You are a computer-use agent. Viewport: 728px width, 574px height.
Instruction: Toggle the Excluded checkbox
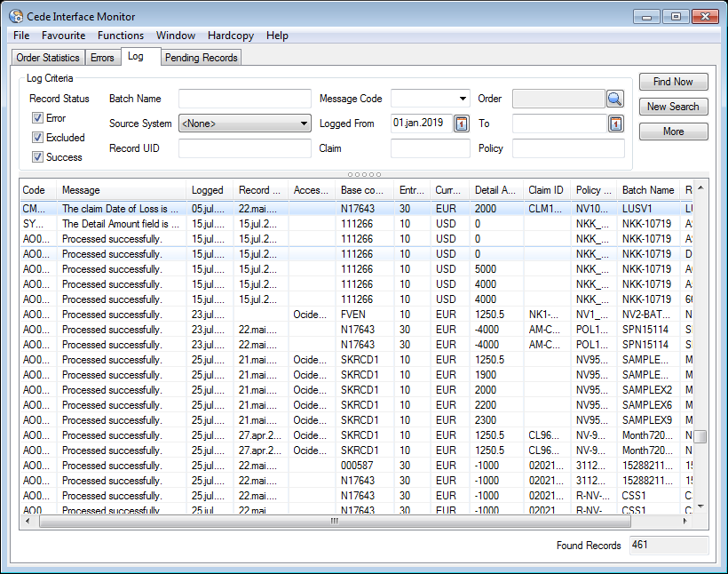[37, 138]
